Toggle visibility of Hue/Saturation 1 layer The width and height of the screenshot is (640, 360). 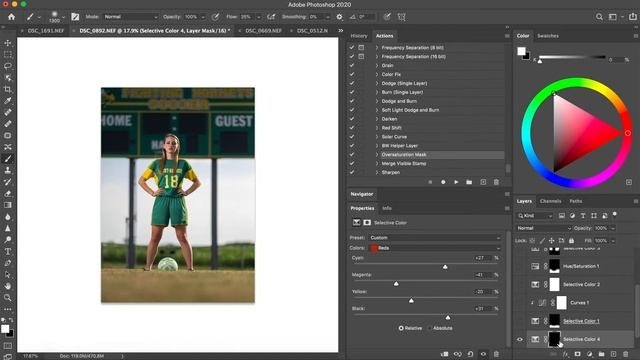[x=520, y=266]
